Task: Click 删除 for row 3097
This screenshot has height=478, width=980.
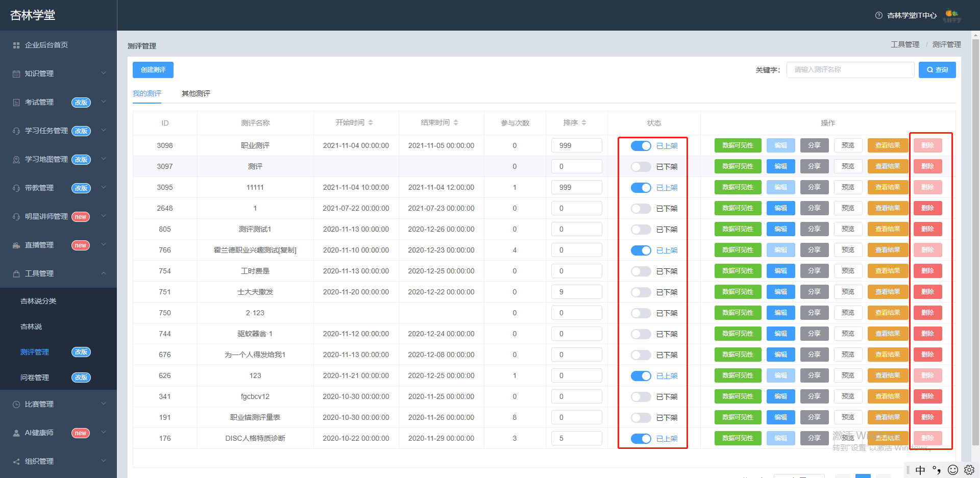Action: (927, 166)
